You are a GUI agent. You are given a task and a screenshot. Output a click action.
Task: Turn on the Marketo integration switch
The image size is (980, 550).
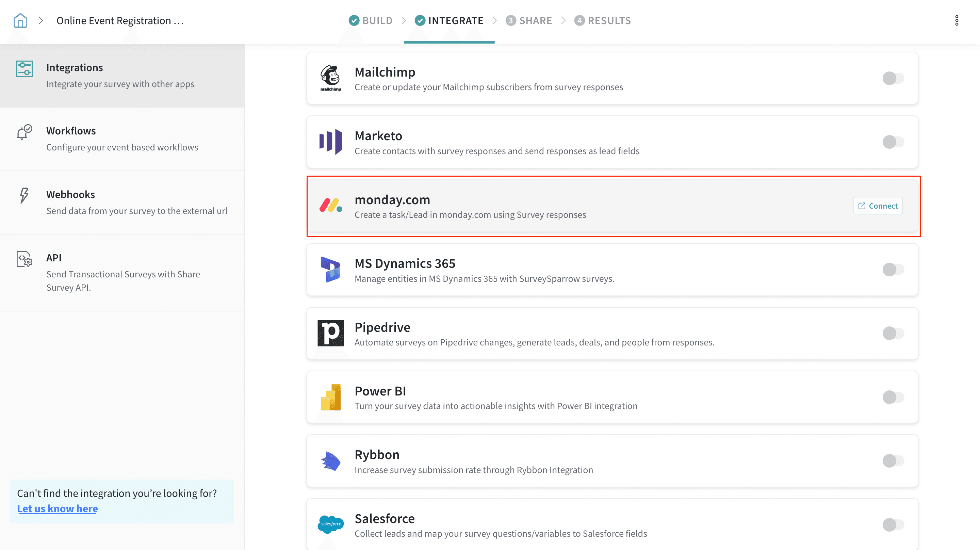pyautogui.click(x=893, y=142)
